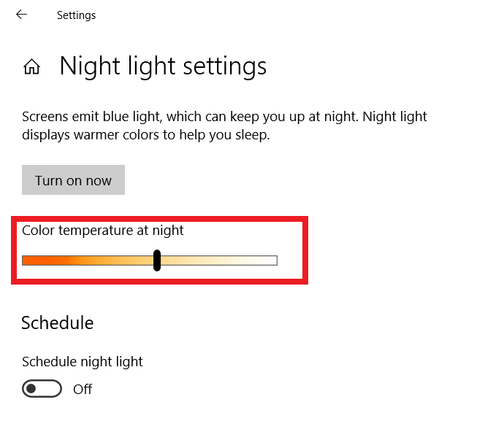
Task: Click the Color temperature at night label
Action: (x=103, y=231)
